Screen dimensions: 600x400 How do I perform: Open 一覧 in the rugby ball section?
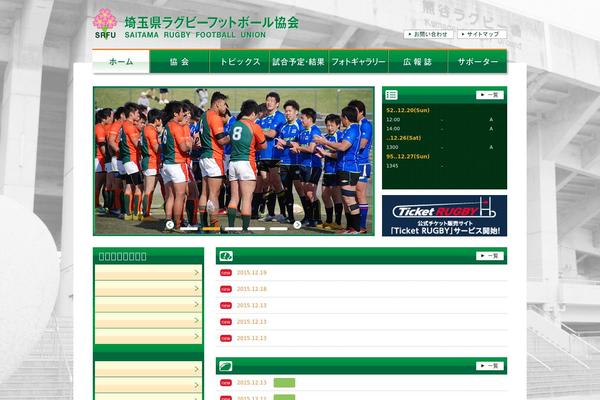tap(489, 366)
